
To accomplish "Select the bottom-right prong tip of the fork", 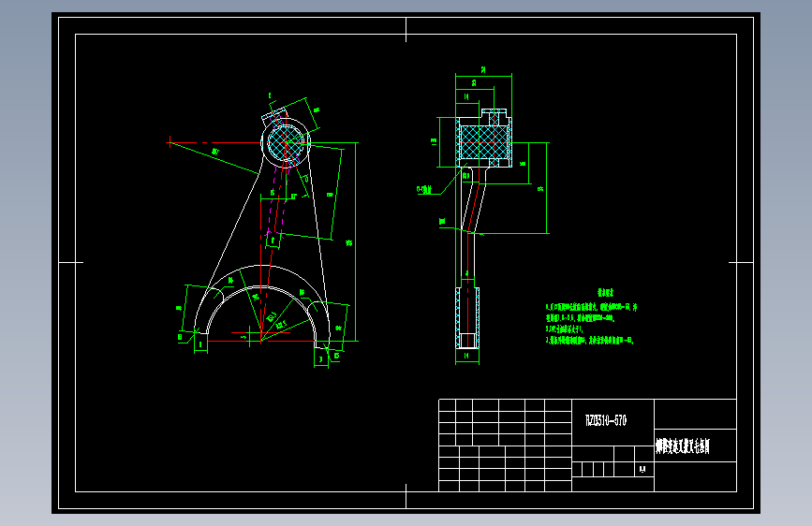I will 322,348.
